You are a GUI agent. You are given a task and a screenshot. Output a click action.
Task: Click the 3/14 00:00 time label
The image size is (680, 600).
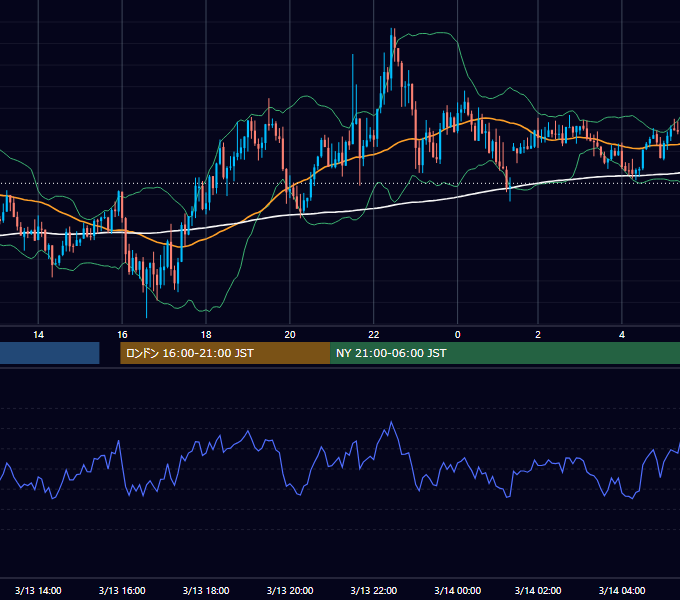click(458, 590)
